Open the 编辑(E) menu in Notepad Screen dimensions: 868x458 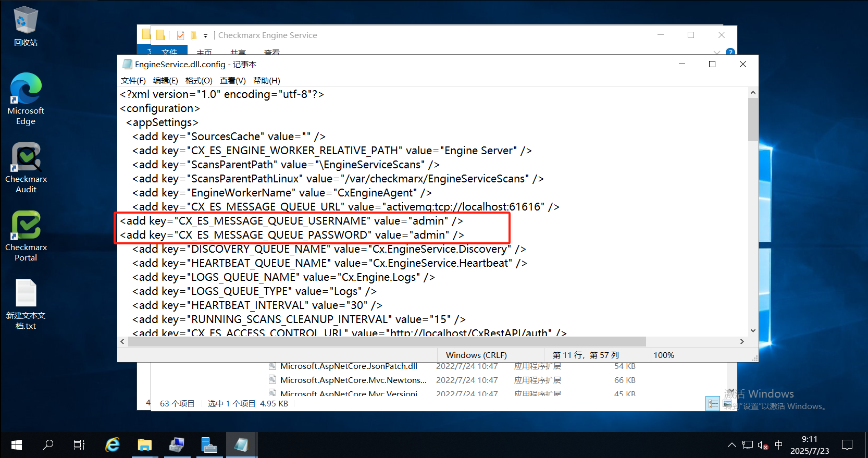(x=166, y=80)
